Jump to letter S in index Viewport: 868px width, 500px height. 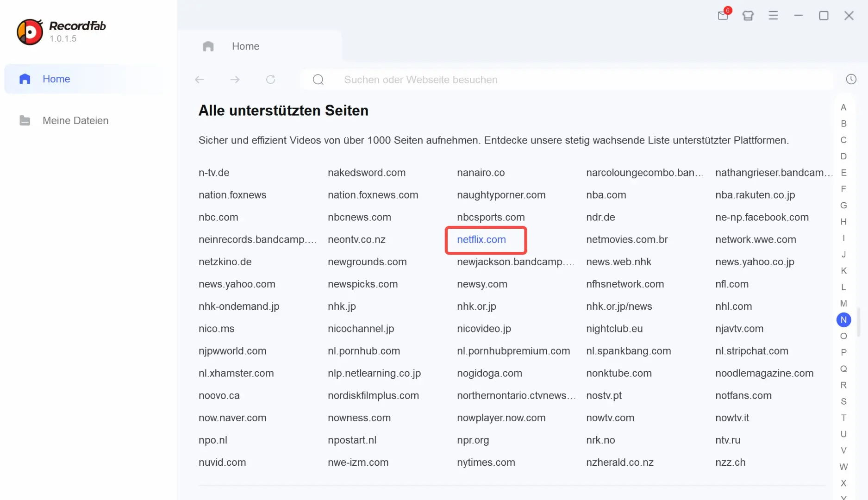tap(843, 401)
